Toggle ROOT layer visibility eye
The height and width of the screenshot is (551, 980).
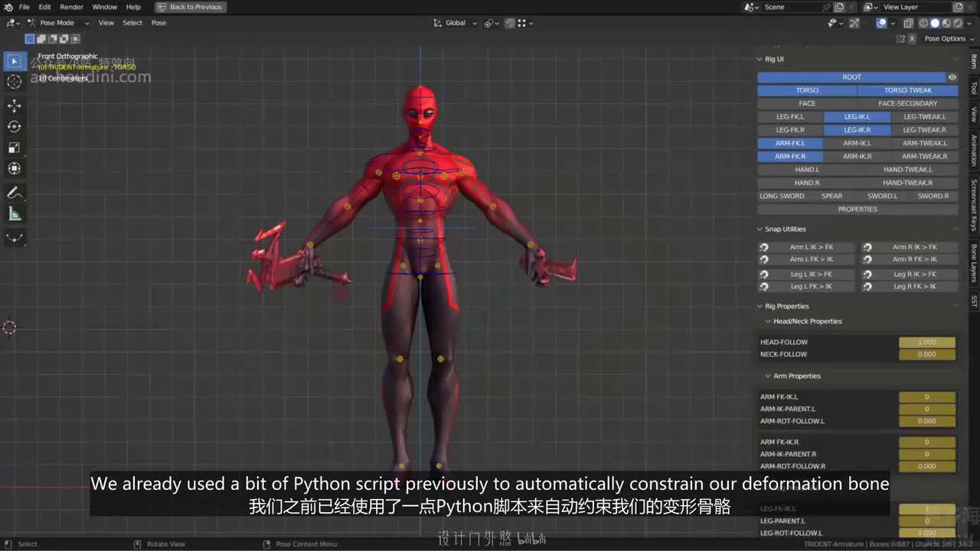952,77
